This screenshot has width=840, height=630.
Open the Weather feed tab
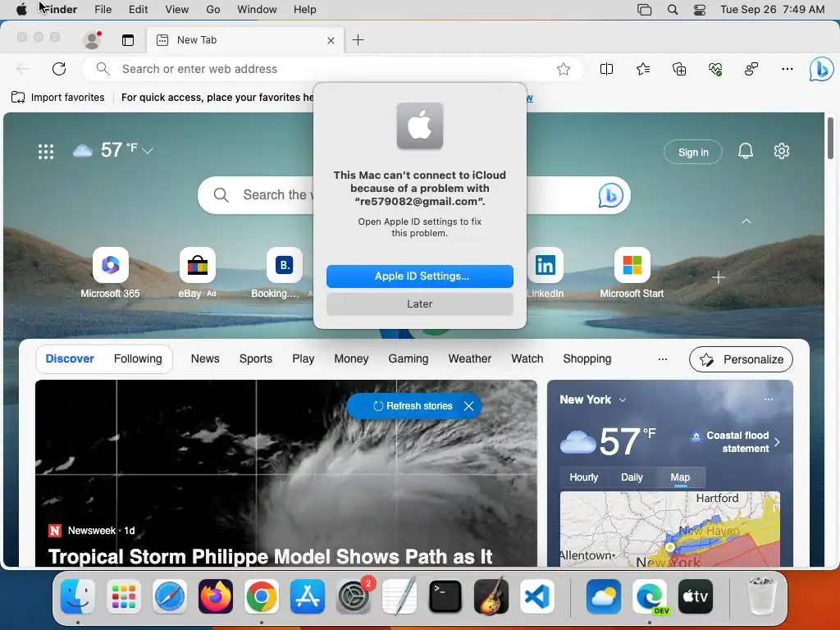[x=470, y=359]
